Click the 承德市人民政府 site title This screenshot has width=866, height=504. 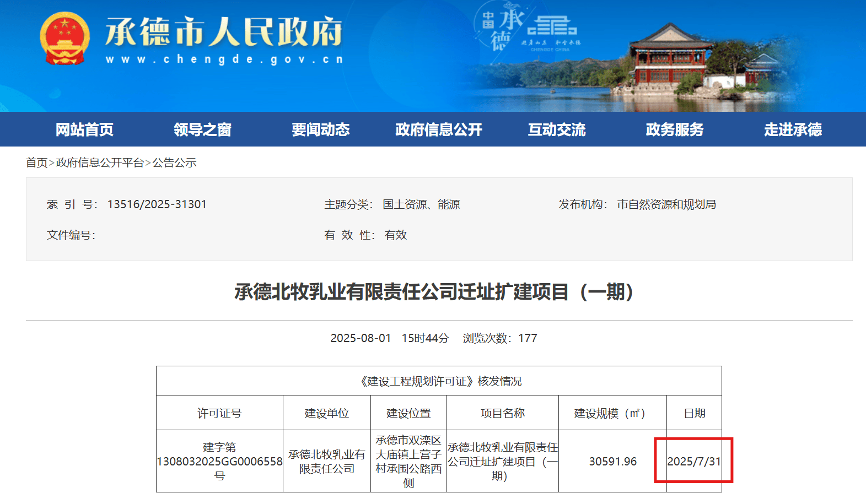[224, 32]
